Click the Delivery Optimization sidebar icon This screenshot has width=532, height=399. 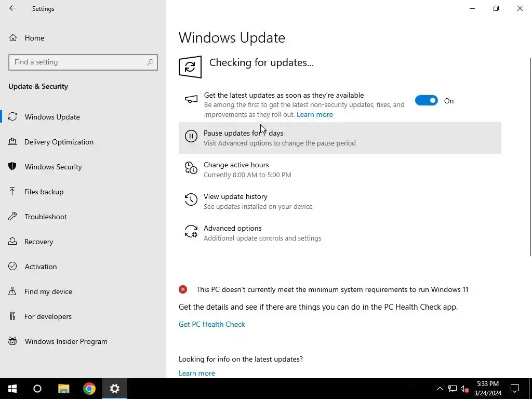click(x=12, y=141)
